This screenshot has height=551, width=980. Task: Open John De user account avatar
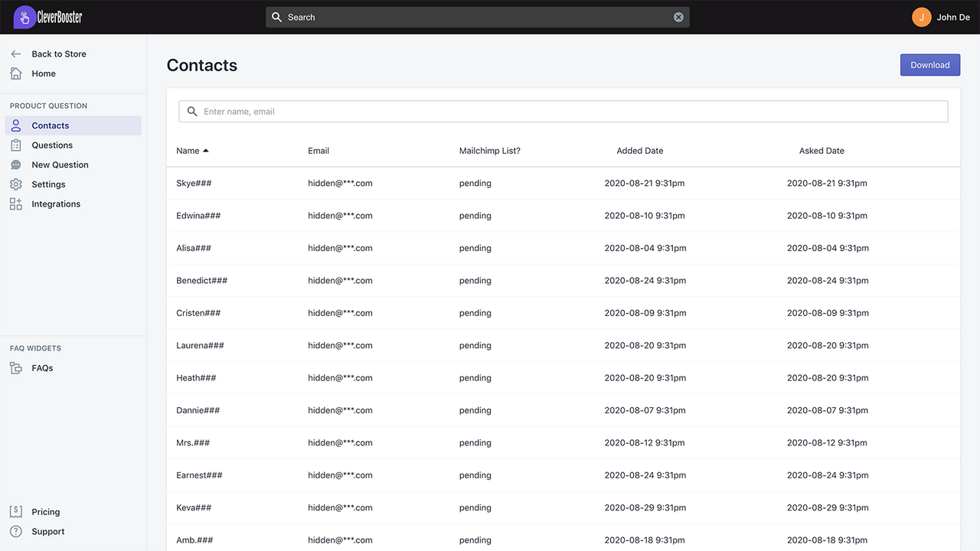coord(922,17)
